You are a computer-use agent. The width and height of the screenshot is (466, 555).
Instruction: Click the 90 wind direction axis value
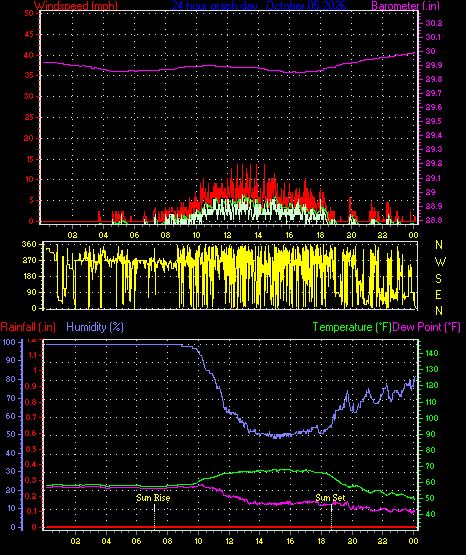31,292
